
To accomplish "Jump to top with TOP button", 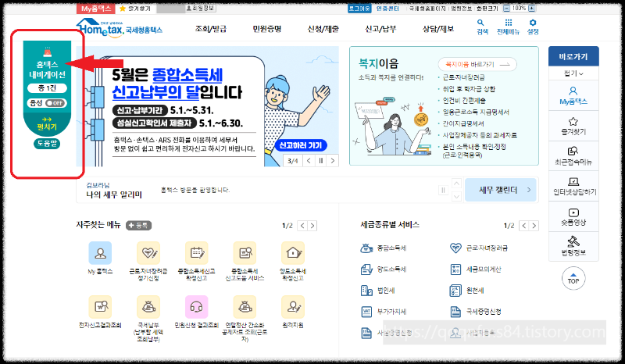I will click(573, 278).
